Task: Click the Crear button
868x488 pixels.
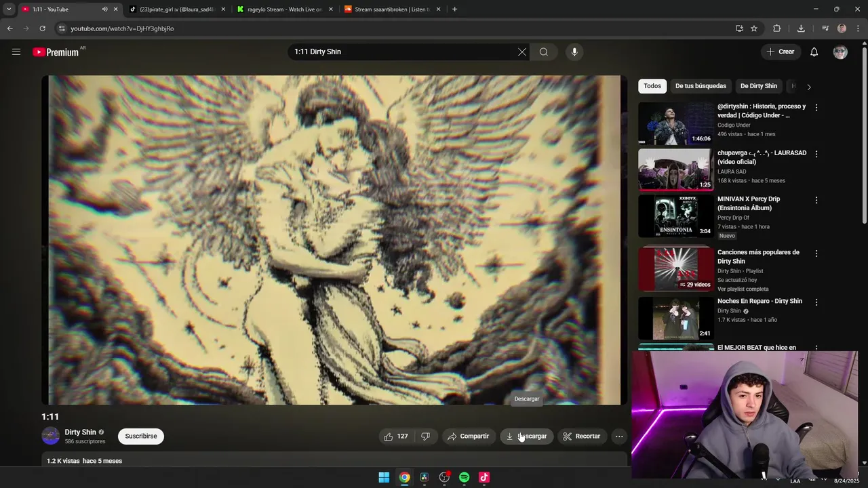Action: 780,52
